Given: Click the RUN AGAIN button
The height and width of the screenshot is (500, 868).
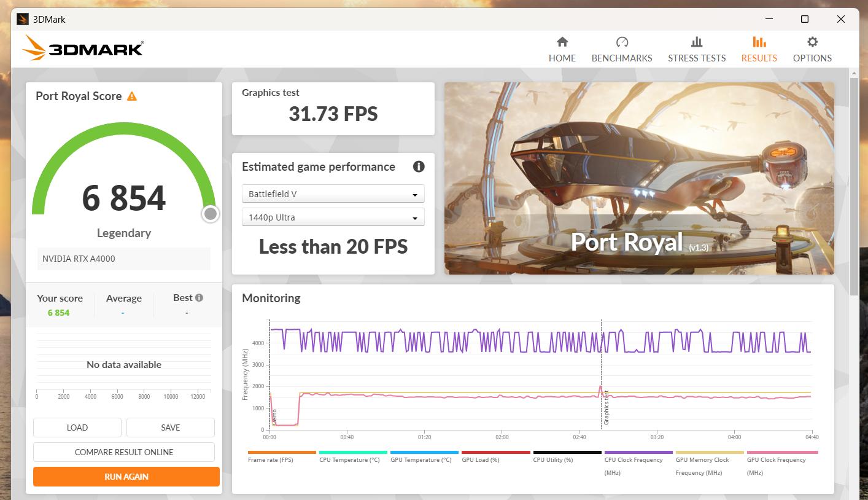Looking at the screenshot, I should pyautogui.click(x=126, y=477).
